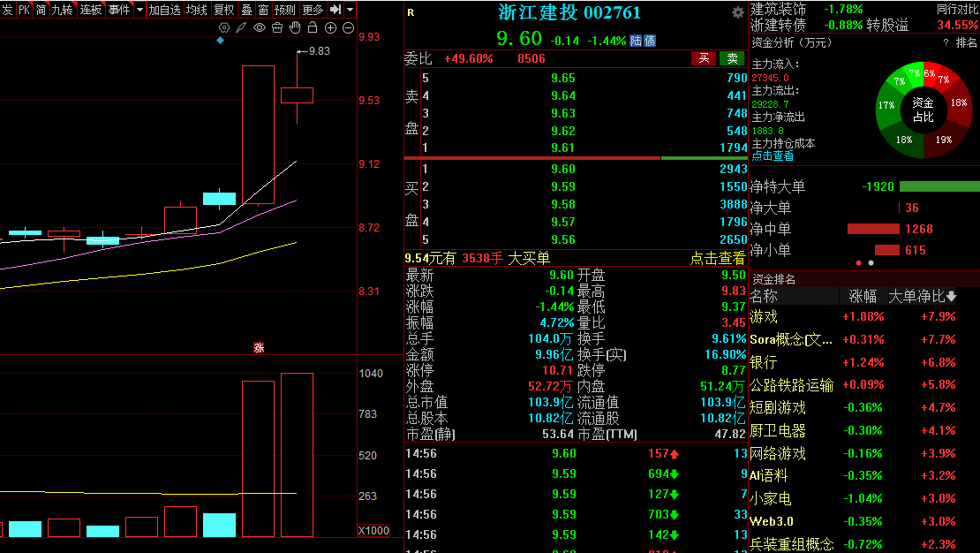Image resolution: width=980 pixels, height=553 pixels.
Task: Click 点击查看 for large buy orders
Action: [718, 258]
